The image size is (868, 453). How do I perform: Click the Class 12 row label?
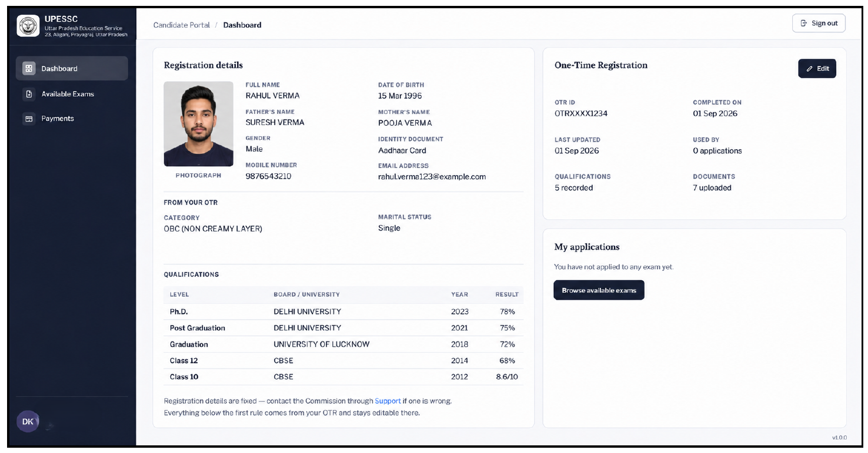point(184,361)
